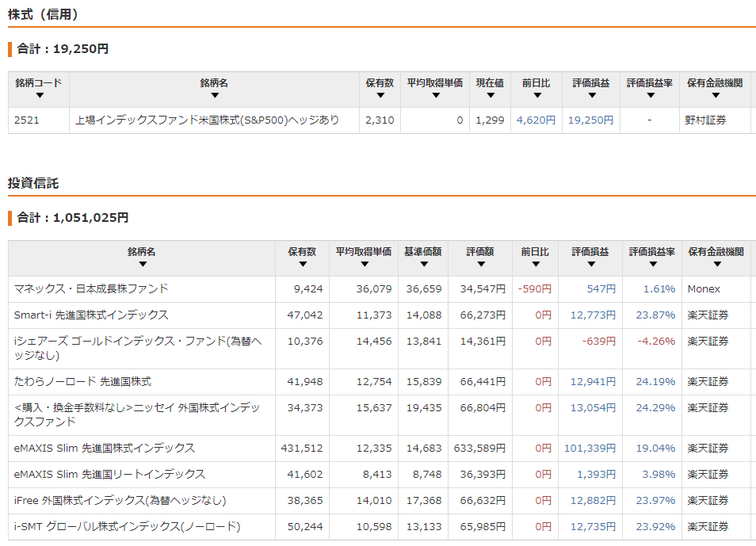
Task: Sort 投資信託 table by 保有数 arrow
Action: [303, 265]
